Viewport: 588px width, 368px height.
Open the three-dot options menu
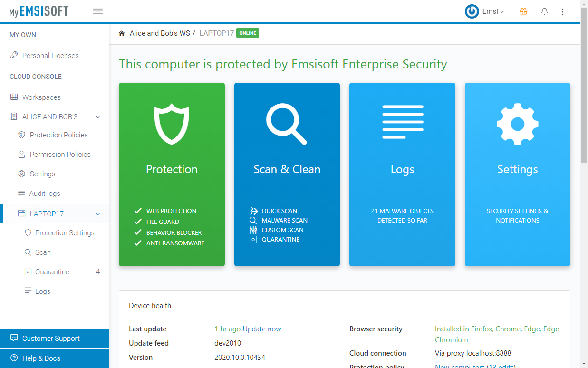pos(563,11)
